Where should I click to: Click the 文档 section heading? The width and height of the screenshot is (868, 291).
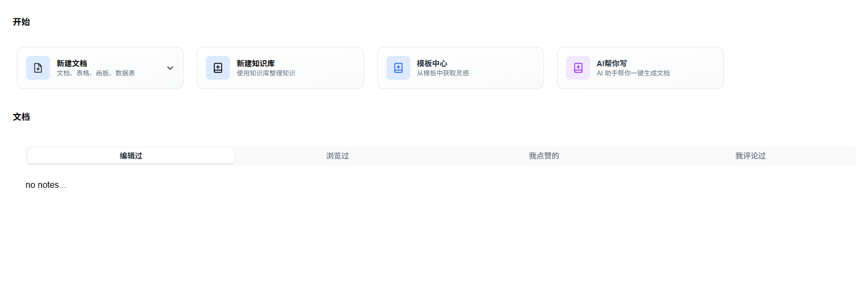(21, 117)
